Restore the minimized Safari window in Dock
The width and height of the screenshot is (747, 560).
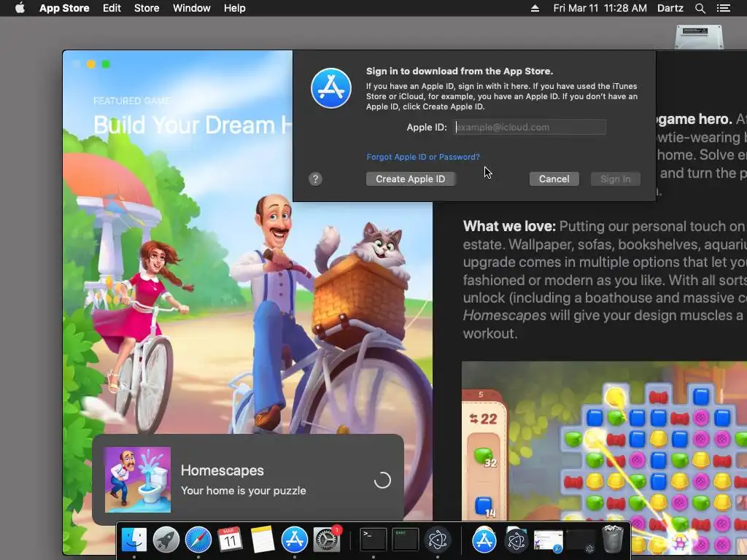[x=549, y=542]
